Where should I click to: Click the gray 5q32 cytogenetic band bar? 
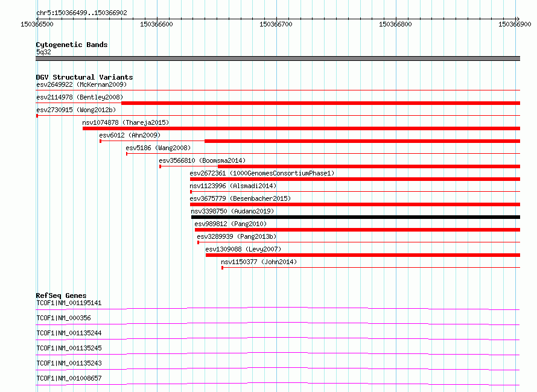coord(278,58)
